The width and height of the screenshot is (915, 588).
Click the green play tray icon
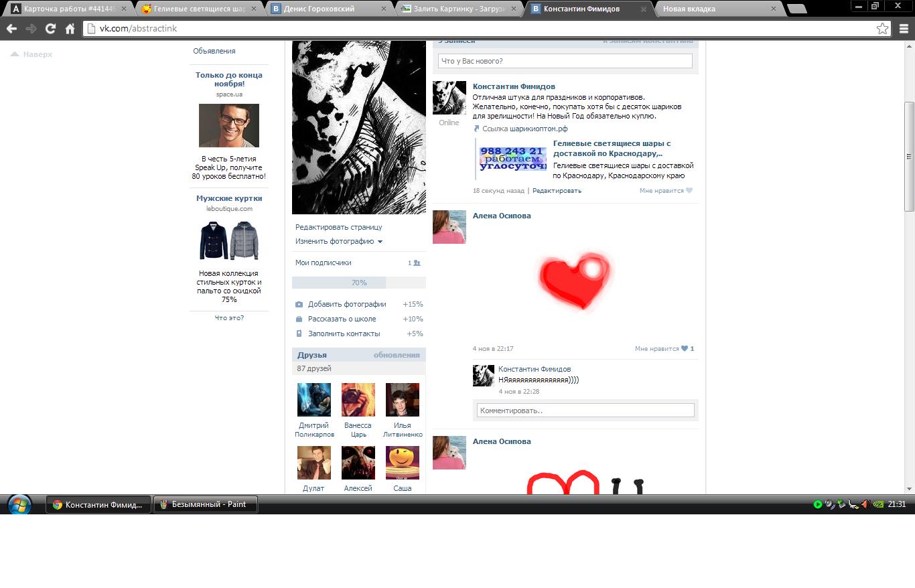(x=818, y=504)
